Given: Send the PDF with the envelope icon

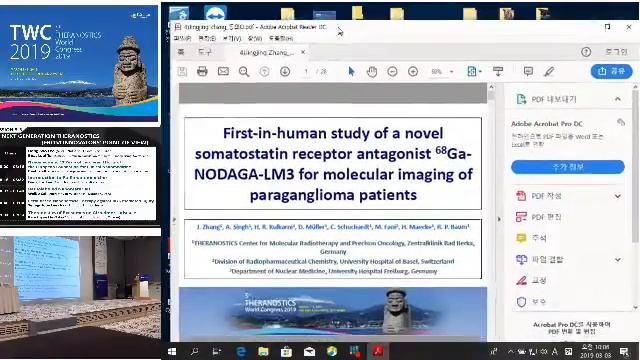Looking at the screenshot, I should click(223, 71).
